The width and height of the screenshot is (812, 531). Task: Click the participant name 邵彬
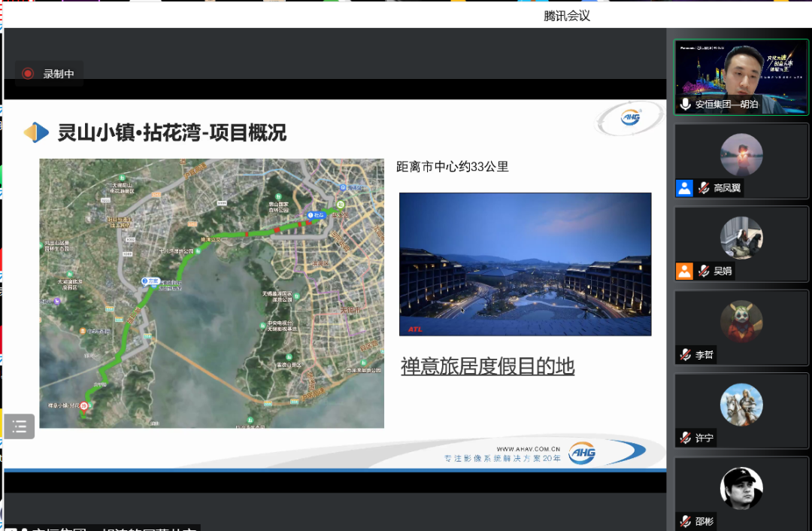704,521
